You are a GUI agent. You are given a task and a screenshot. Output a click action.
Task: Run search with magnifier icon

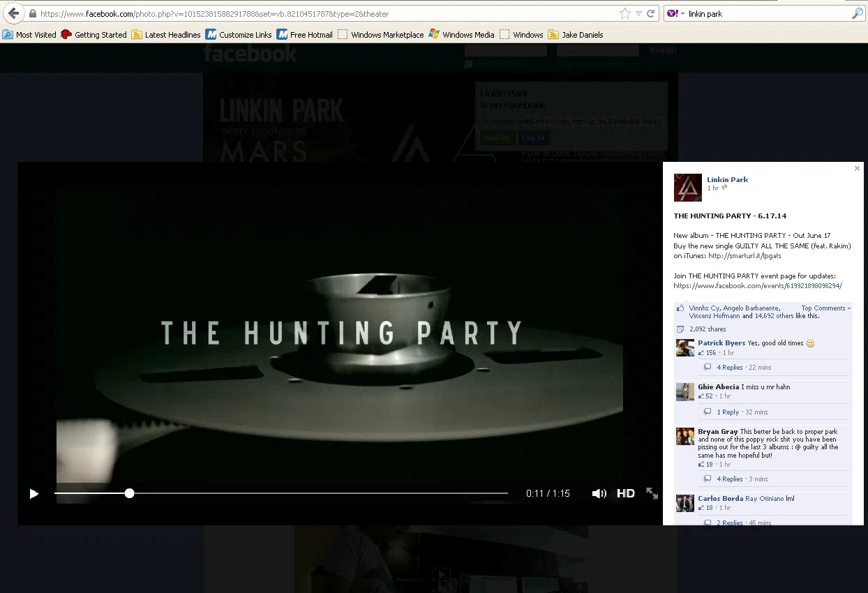click(858, 14)
